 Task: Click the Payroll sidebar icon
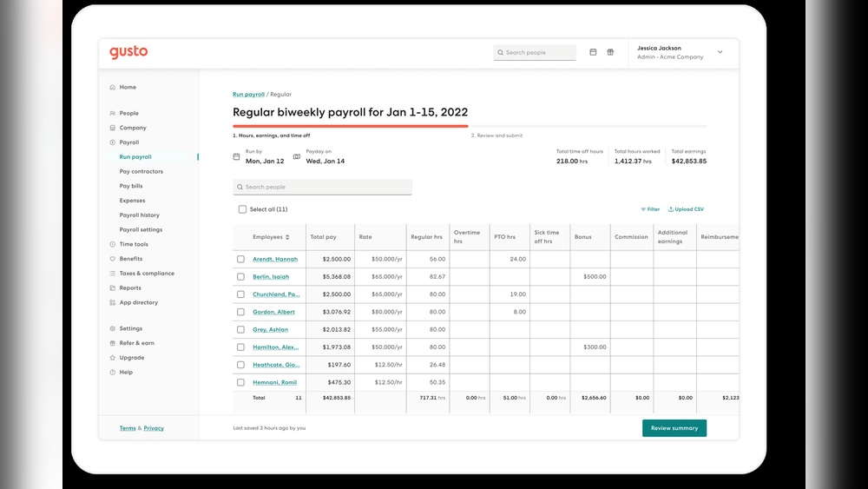[112, 142]
